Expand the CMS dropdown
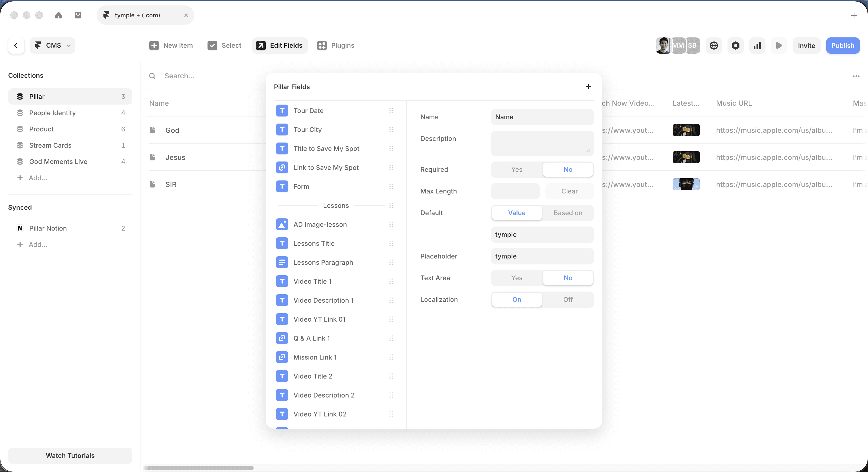This screenshot has width=868, height=472. click(53, 46)
